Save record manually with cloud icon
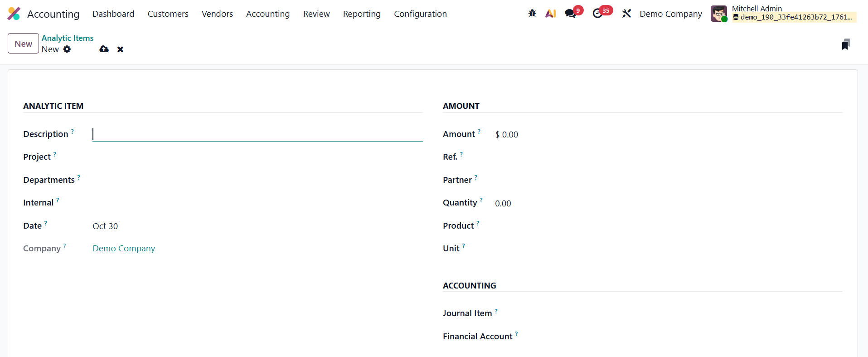868x357 pixels. 104,49
